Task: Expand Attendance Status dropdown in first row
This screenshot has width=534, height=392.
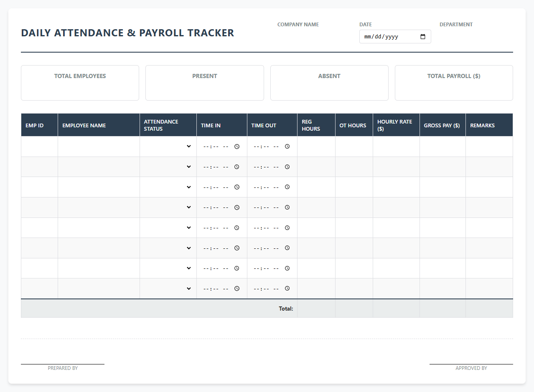Action: 168,147
